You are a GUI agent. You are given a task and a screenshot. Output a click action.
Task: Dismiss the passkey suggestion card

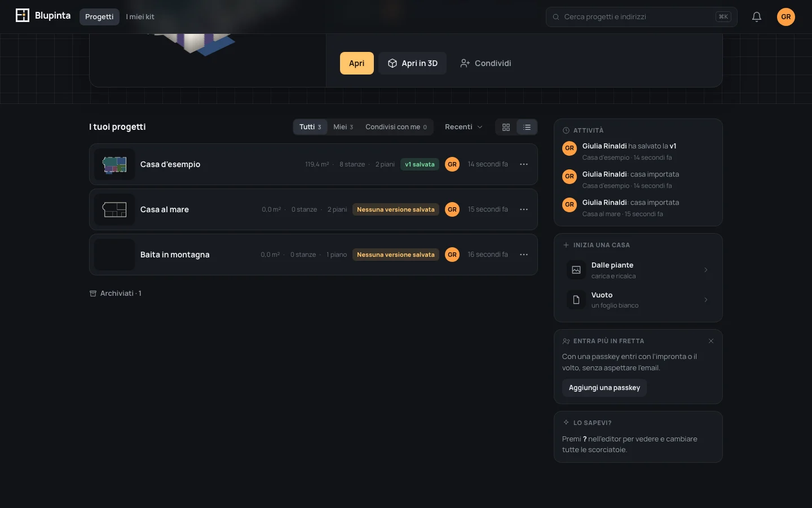point(711,341)
